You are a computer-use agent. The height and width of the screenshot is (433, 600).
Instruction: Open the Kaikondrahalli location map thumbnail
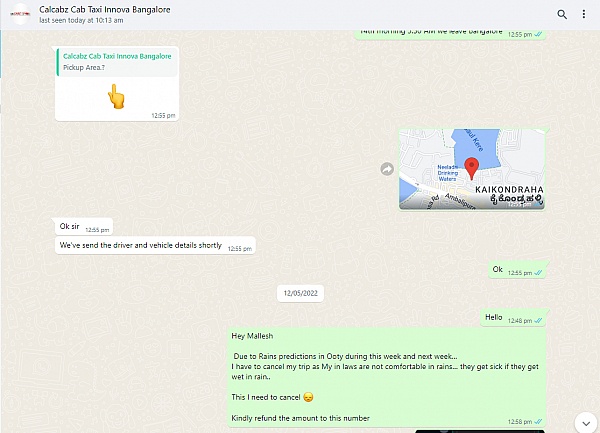click(472, 169)
